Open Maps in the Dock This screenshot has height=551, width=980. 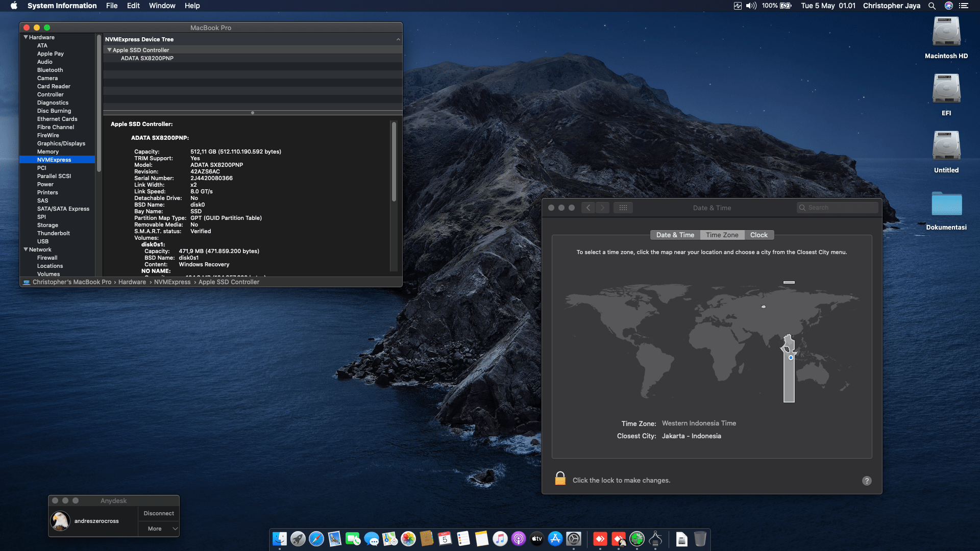point(390,539)
